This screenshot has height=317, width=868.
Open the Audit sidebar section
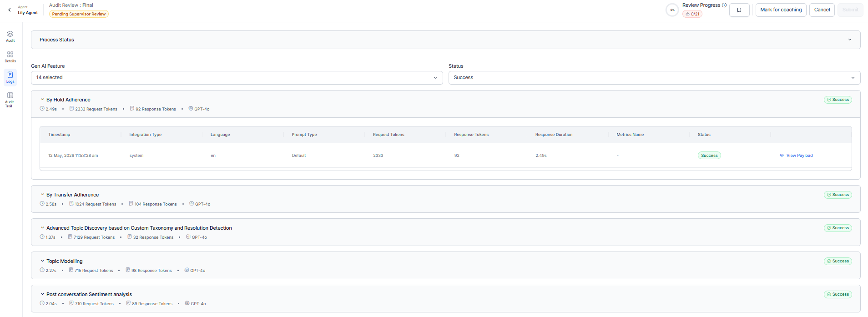click(10, 36)
